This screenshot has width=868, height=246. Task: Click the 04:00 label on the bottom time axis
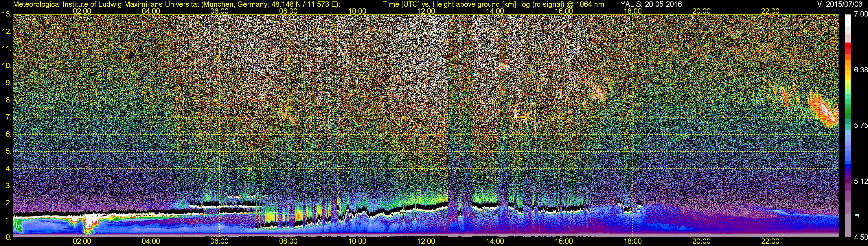[x=151, y=241]
